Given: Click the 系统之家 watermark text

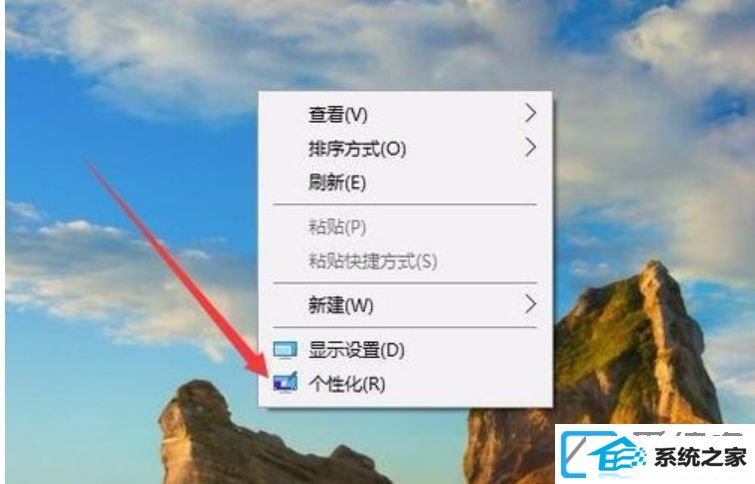Looking at the screenshot, I should [700, 457].
